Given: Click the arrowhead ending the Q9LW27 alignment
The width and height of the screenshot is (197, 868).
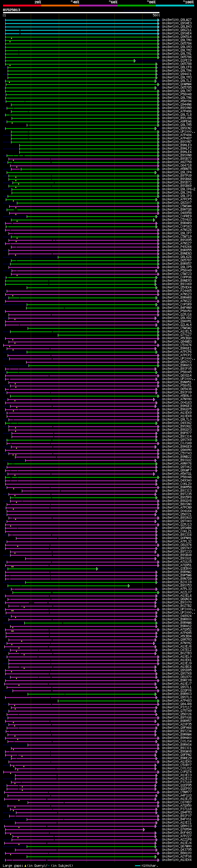Looking at the screenshot, I should tap(158, 20).
